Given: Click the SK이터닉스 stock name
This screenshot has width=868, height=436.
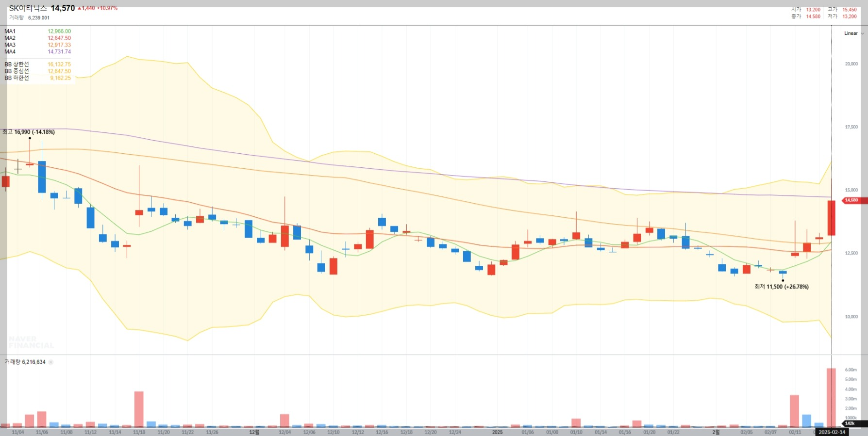Looking at the screenshot, I should point(28,8).
